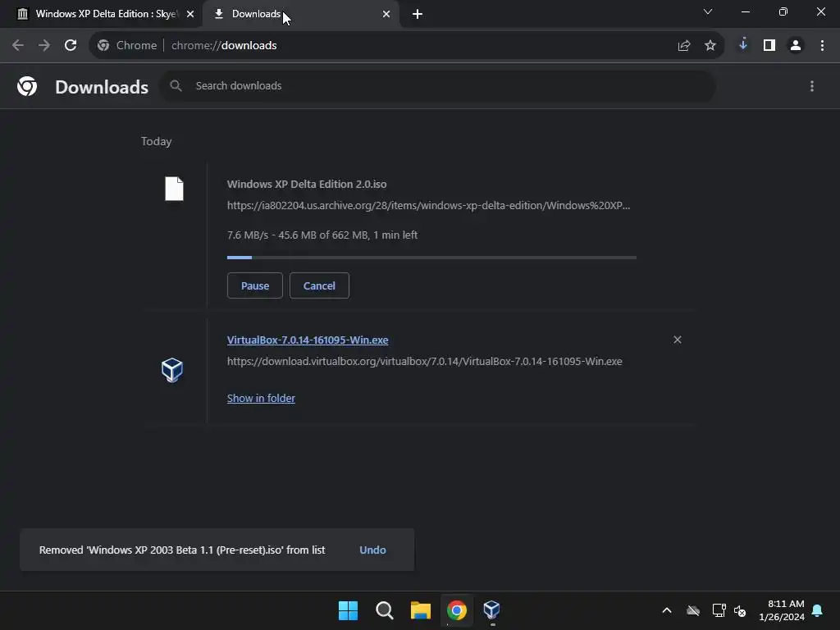Screen dimensions: 840x630
Task: Go back using the browser back arrow
Action: [x=18, y=46]
